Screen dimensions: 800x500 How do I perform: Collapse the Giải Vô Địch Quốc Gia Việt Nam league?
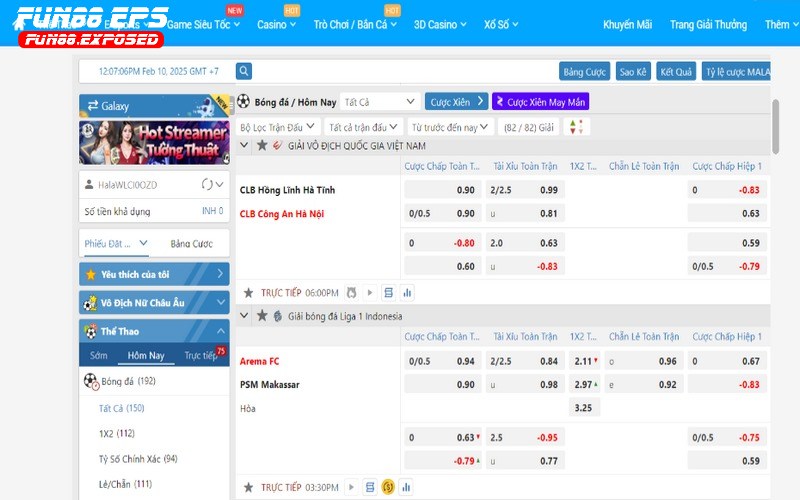(244, 145)
